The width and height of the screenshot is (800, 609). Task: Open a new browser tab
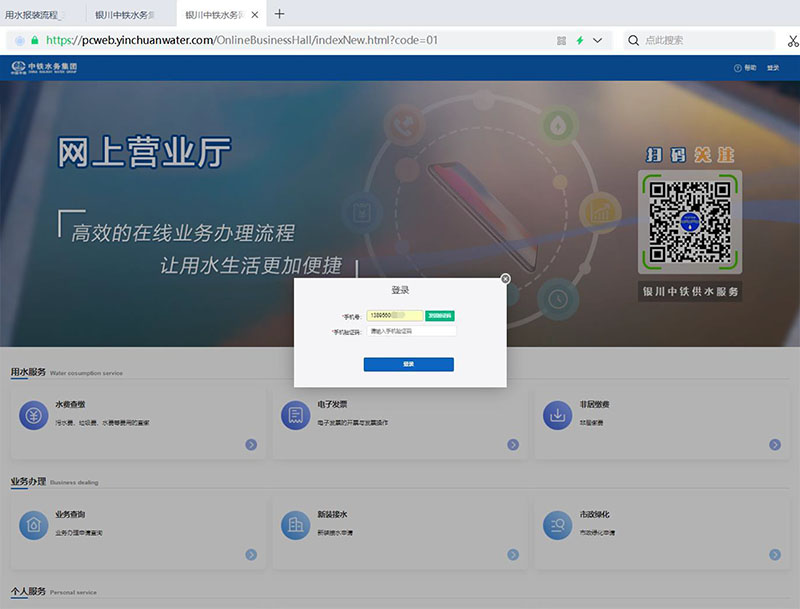click(279, 14)
